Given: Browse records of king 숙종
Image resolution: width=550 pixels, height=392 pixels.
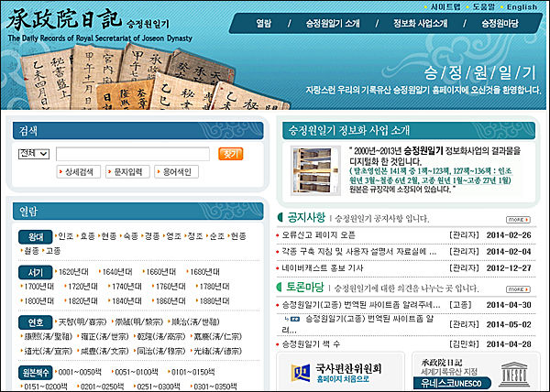Looking at the screenshot, I should point(130,236).
